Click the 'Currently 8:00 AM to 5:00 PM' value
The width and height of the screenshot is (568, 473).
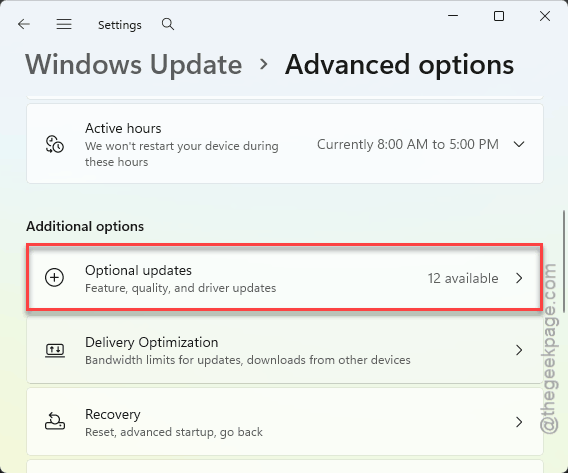click(408, 144)
